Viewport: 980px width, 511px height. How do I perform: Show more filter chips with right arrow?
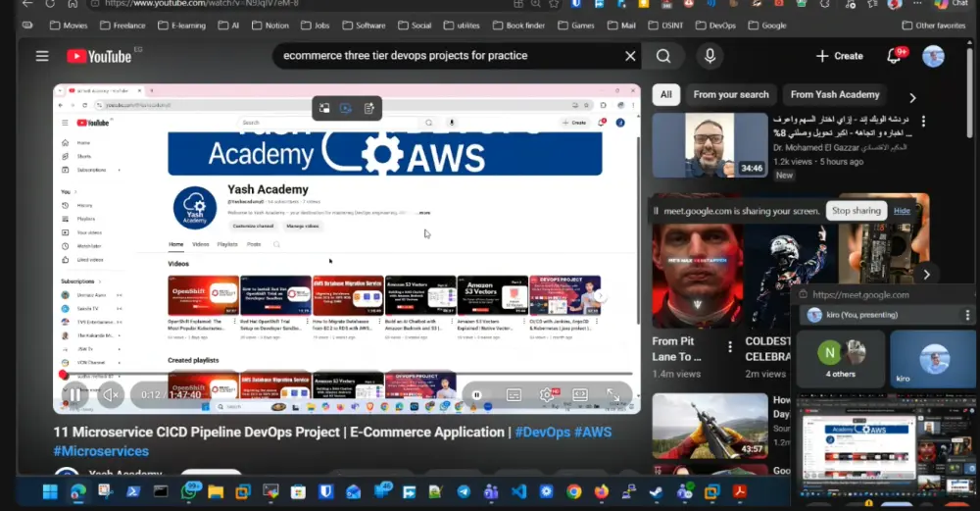(x=912, y=97)
